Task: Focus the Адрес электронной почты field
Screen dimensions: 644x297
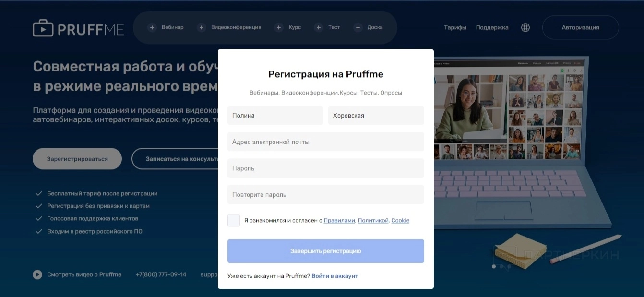Action: tap(326, 142)
